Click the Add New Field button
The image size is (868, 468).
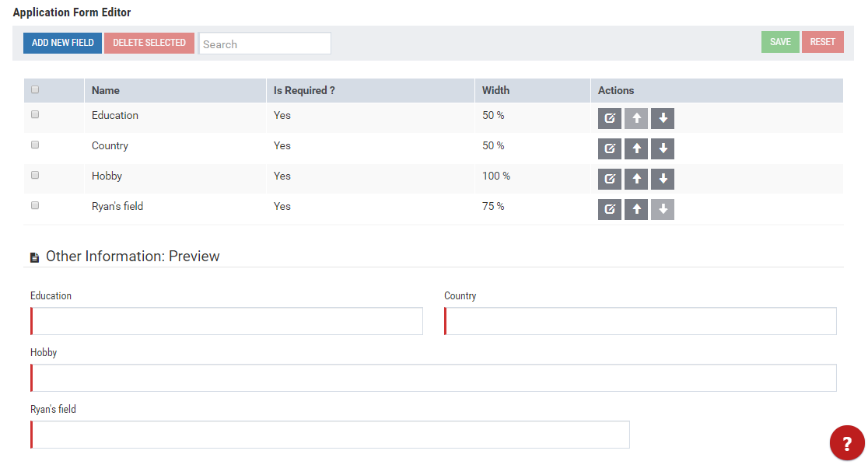tap(62, 43)
